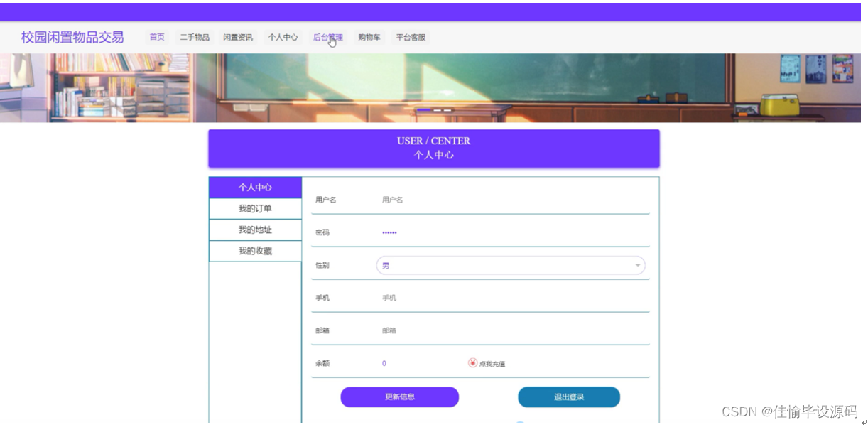868x425 pixels.
Task: Click the USER / CENTER heading
Action: (x=433, y=141)
